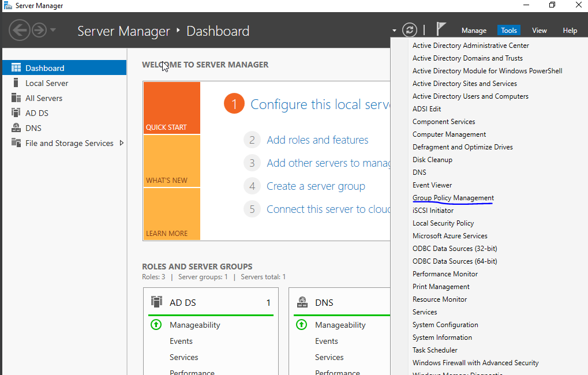Click Create a server group link

click(x=316, y=186)
